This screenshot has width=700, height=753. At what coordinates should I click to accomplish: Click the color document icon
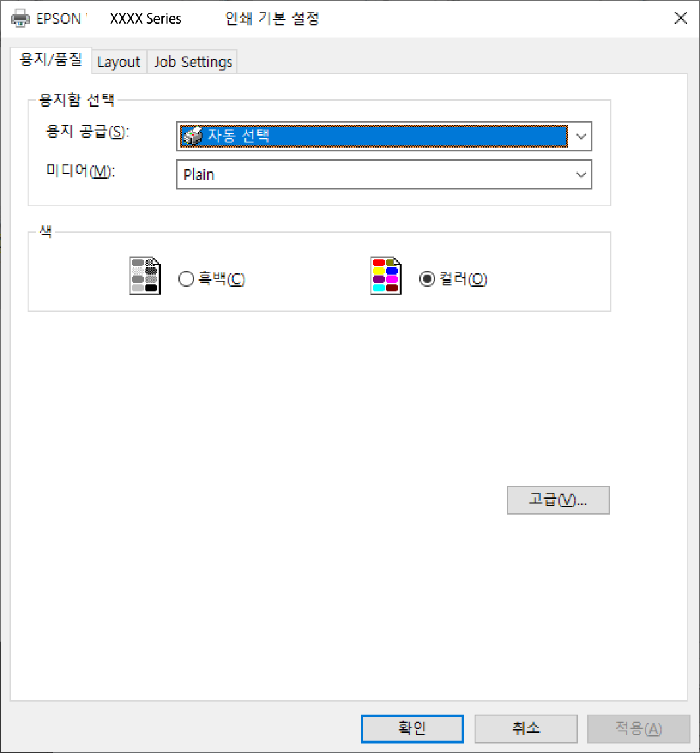[x=385, y=275]
